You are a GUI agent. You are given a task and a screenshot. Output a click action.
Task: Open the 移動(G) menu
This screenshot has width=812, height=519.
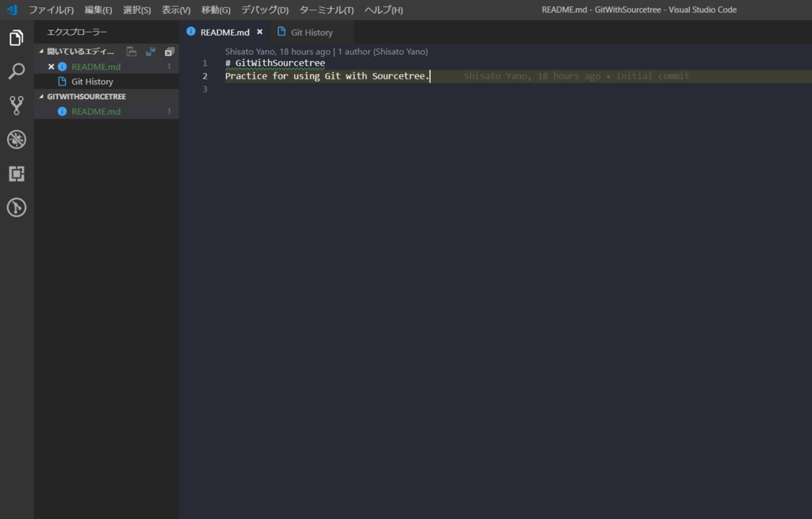[216, 10]
